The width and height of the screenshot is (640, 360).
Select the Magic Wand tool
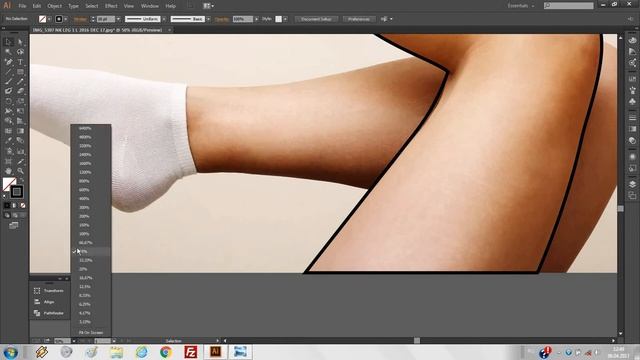point(9,52)
